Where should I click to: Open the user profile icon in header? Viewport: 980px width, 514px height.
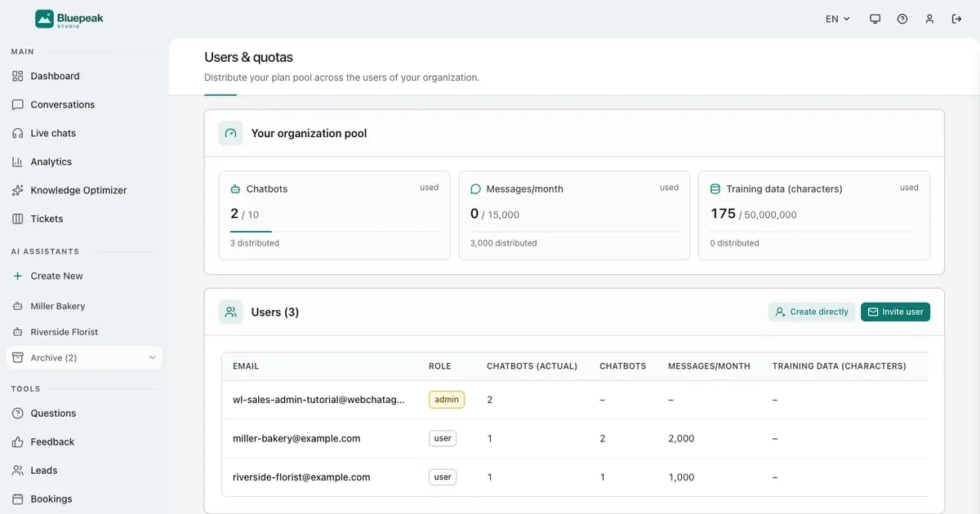point(929,19)
